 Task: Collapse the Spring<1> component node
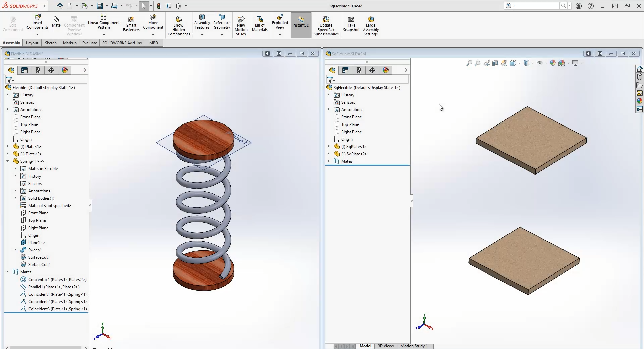tap(8, 161)
